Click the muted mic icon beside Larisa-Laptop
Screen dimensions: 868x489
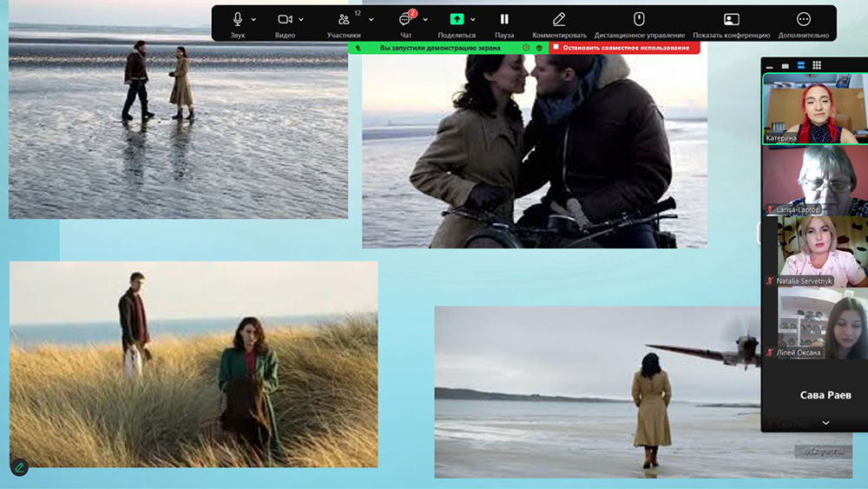[x=770, y=209]
